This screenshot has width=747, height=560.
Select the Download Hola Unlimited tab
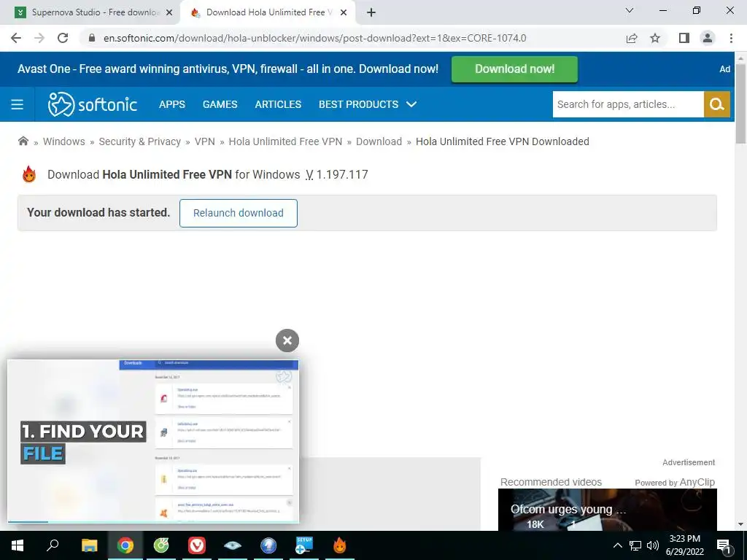pyautogui.click(x=268, y=12)
